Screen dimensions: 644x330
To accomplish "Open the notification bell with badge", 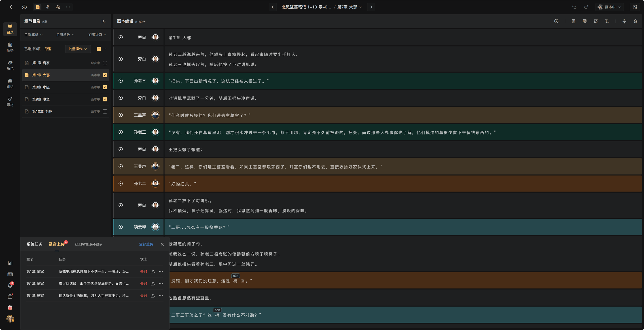I will click(x=10, y=285).
